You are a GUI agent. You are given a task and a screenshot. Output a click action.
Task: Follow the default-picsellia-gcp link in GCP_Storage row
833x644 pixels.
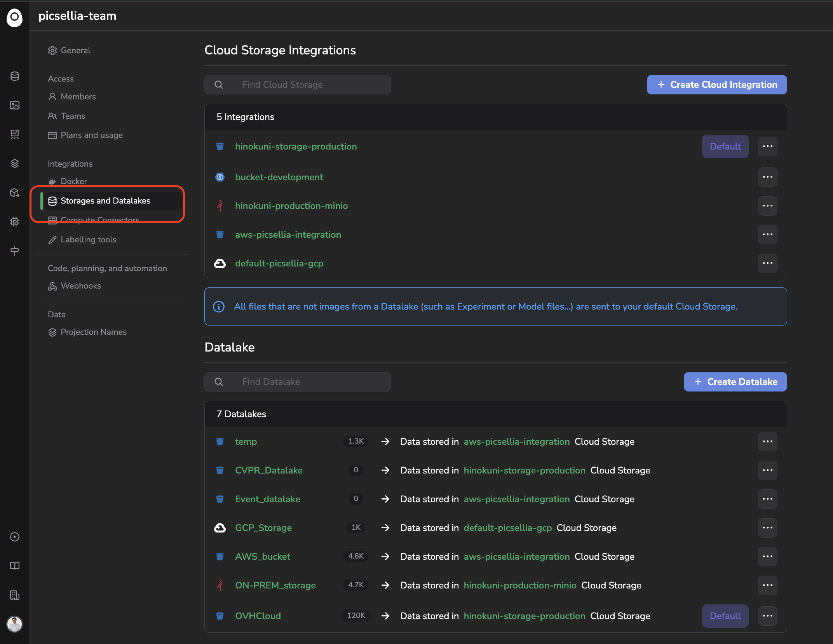508,528
